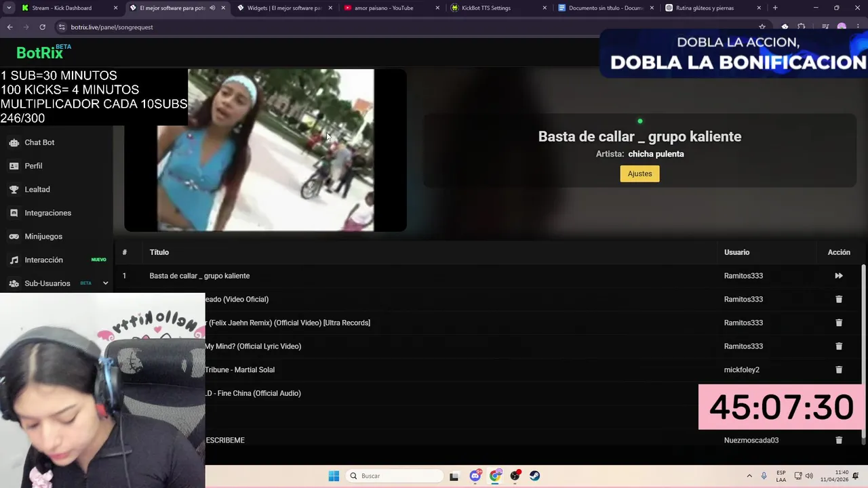
Task: Click the 'chicha pulenta' artist name
Action: (x=656, y=154)
